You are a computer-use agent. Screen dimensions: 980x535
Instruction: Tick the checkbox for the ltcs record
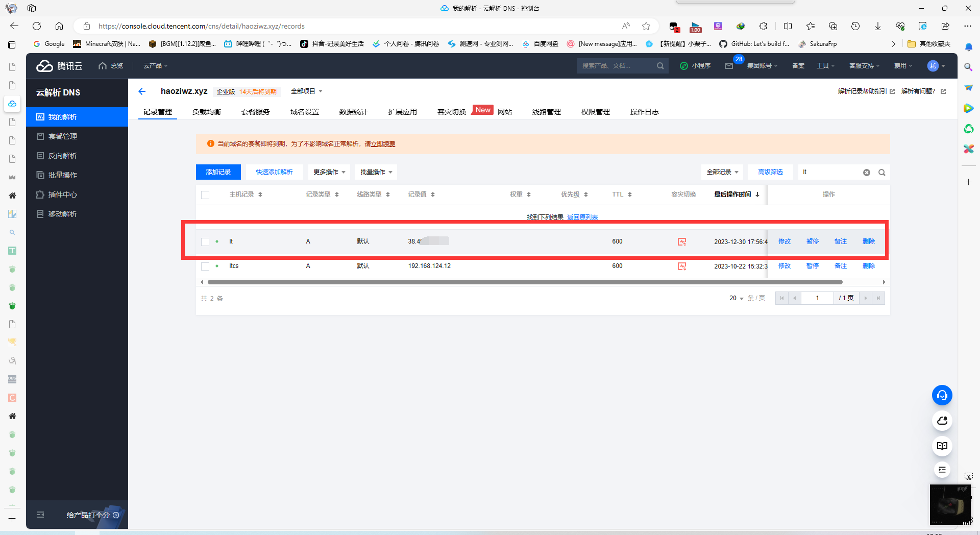(x=205, y=266)
